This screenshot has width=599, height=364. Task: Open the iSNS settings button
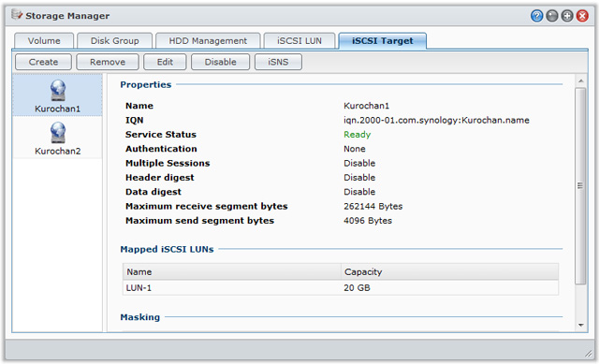coord(278,62)
